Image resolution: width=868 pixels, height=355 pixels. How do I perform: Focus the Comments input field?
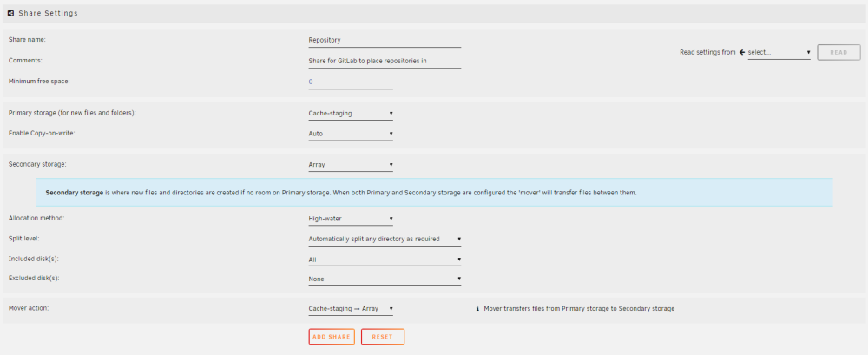(x=385, y=61)
